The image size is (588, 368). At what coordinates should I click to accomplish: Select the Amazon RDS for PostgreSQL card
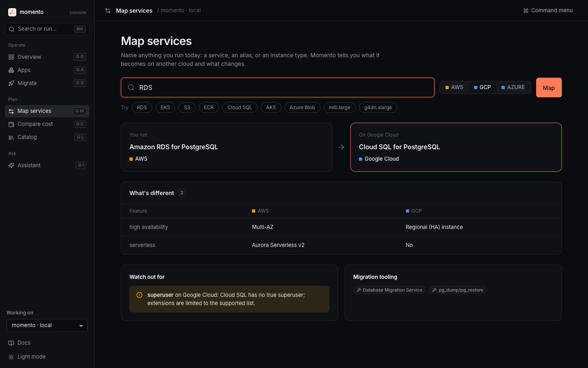click(x=227, y=147)
